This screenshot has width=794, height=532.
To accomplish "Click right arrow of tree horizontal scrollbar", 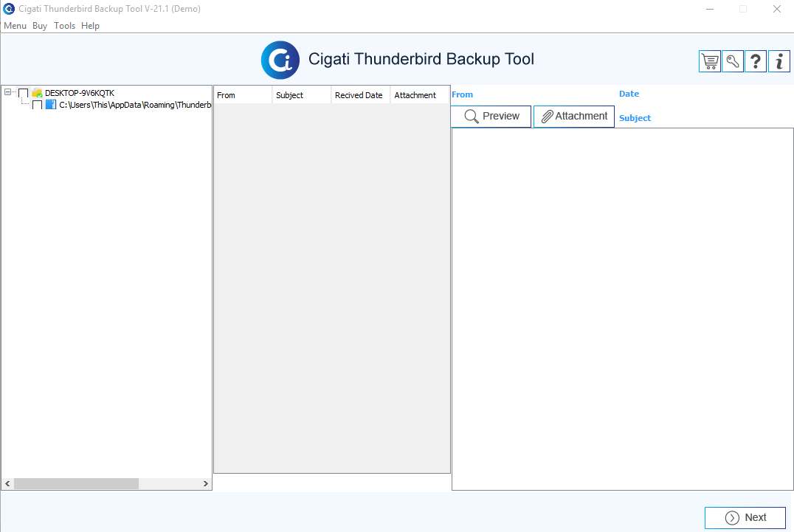I will click(206, 484).
